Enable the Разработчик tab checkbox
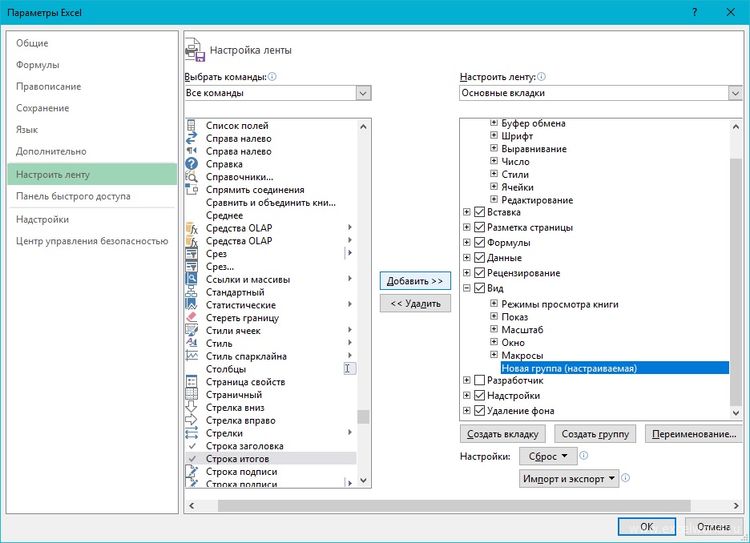Viewport: 750px width, 543px height. tap(479, 380)
